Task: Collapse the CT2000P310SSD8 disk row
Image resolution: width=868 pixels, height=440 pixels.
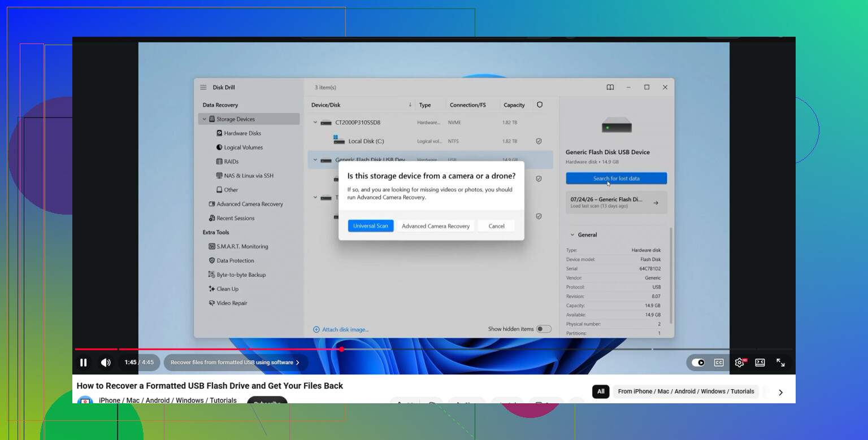Action: point(315,123)
